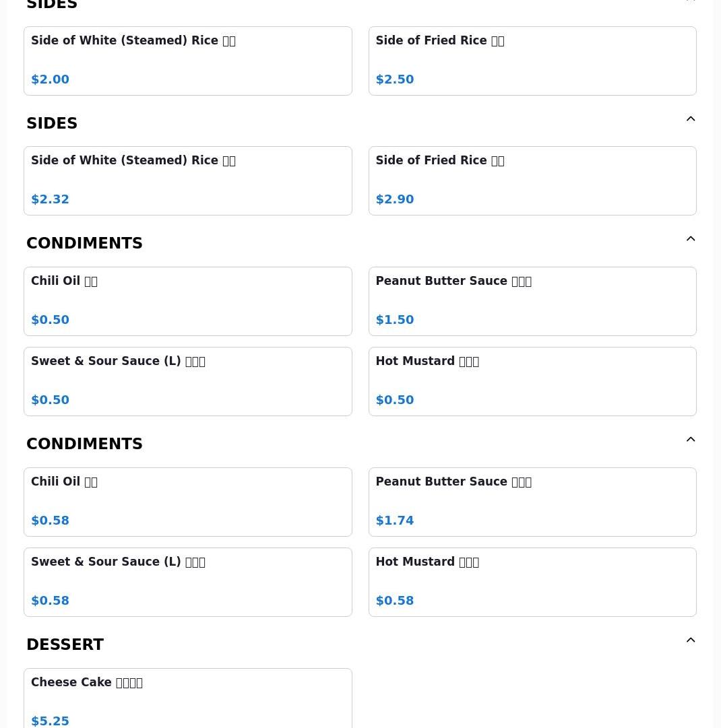Image resolution: width=721 pixels, height=728 pixels.
Task: Collapse CONDIMENTS section containing $0.58 Chili Oil
Action: click(691, 440)
